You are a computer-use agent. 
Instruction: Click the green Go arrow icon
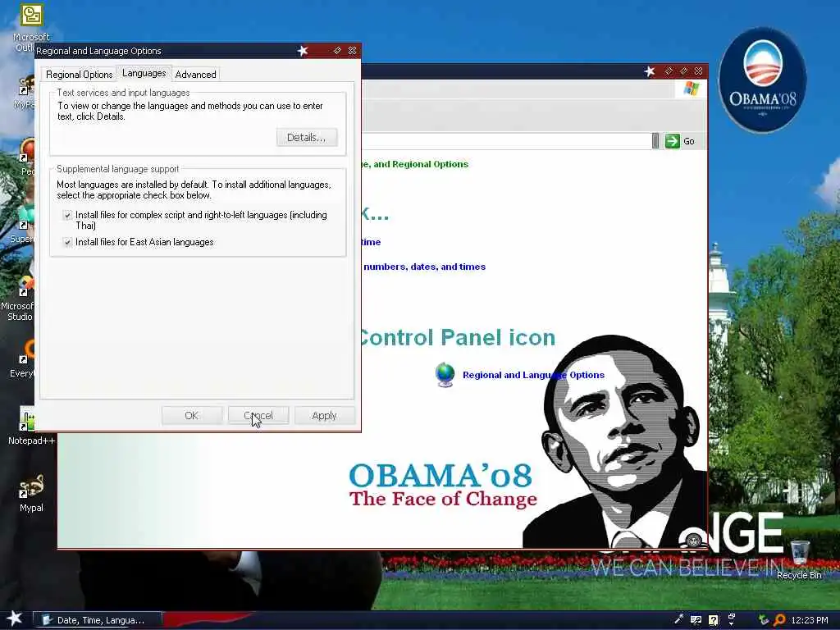click(673, 141)
